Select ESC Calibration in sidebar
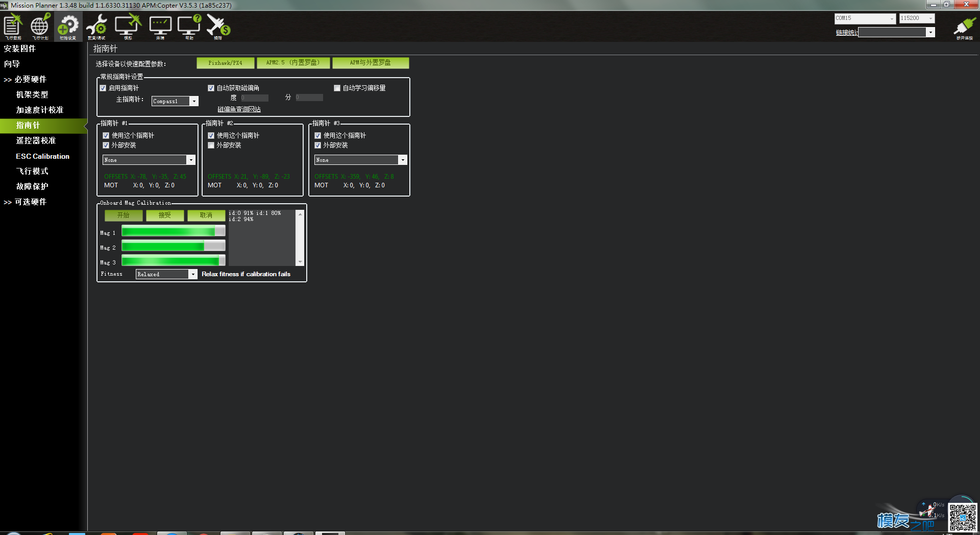Viewport: 980px width, 535px height. tap(42, 156)
